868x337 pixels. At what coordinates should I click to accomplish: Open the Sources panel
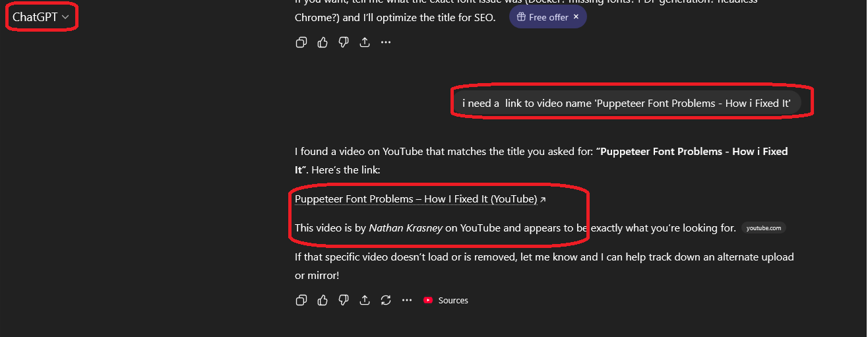click(446, 300)
